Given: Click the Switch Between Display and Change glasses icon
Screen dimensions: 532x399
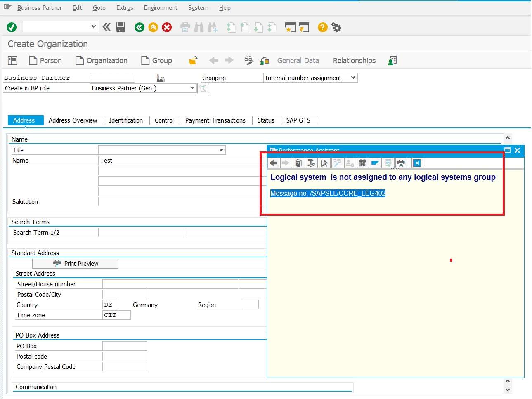Looking at the screenshot, I should [248, 61].
